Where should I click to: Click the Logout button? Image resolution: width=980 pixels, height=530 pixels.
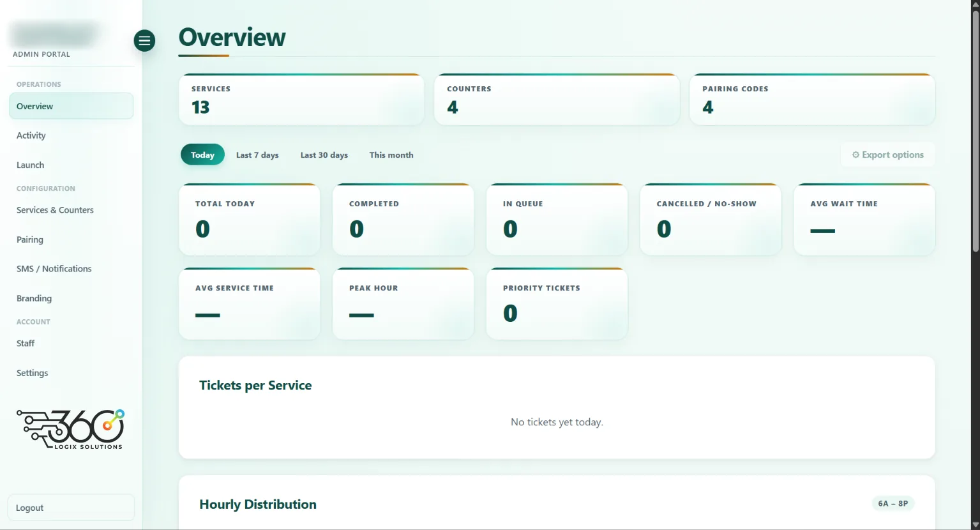coord(71,508)
